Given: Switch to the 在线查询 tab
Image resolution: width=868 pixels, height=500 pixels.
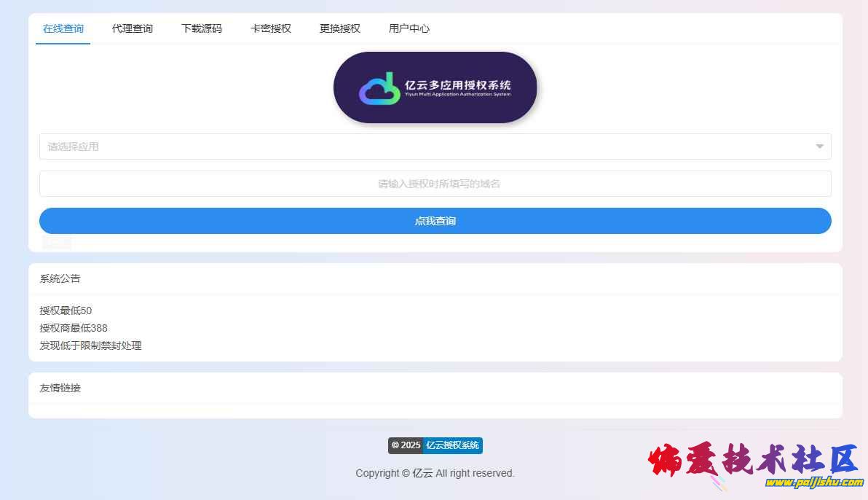Looking at the screenshot, I should (x=63, y=29).
